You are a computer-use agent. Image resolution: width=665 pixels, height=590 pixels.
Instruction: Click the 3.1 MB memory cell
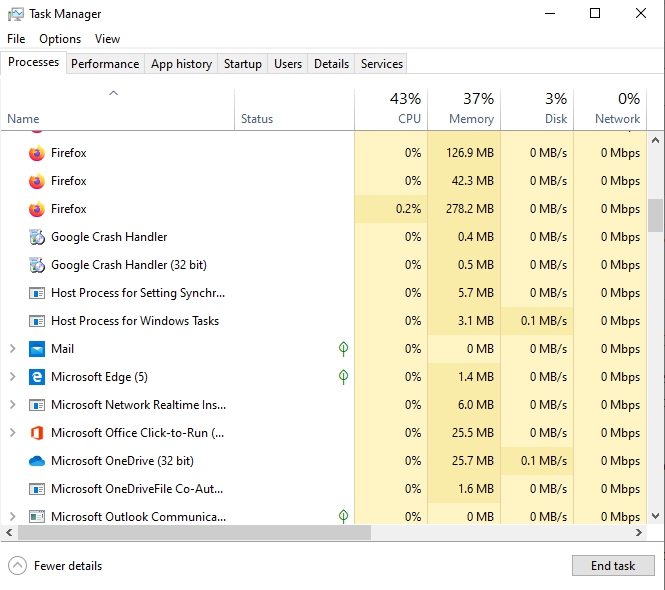click(x=464, y=321)
